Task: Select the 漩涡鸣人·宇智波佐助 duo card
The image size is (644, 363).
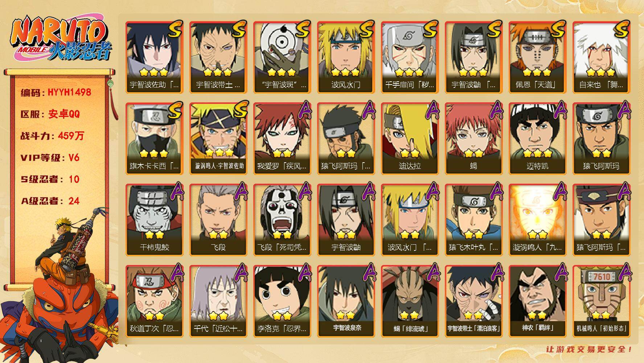Action: (x=218, y=139)
